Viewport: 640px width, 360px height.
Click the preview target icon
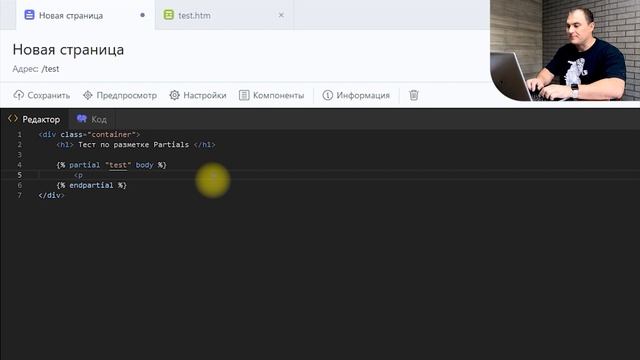pos(88,95)
